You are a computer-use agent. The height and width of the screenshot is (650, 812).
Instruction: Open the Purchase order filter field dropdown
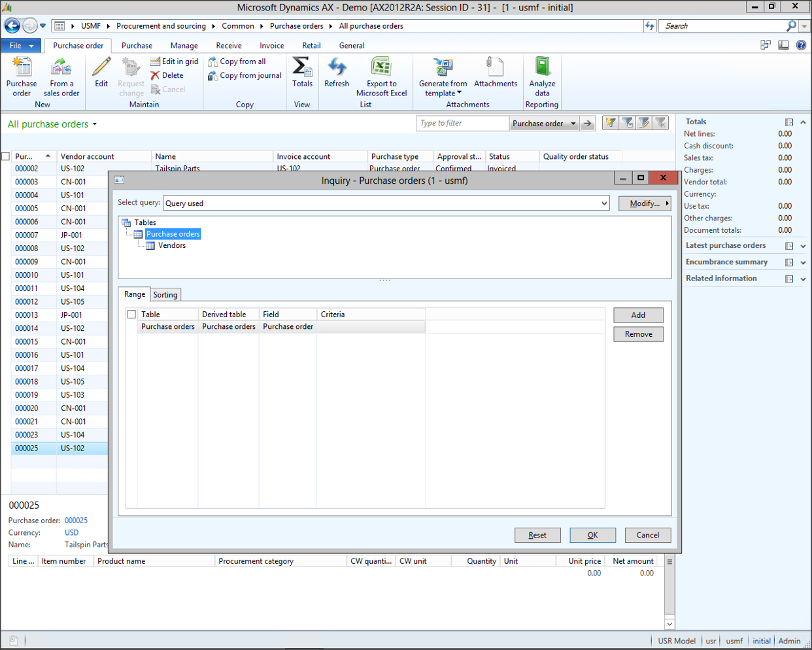(x=573, y=124)
